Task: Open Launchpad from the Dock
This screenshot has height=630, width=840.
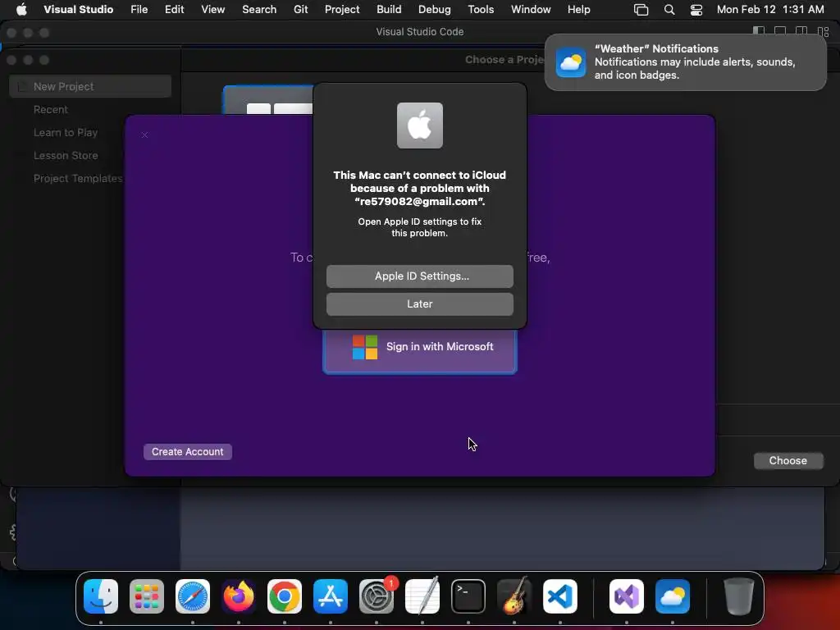Action: (x=147, y=596)
